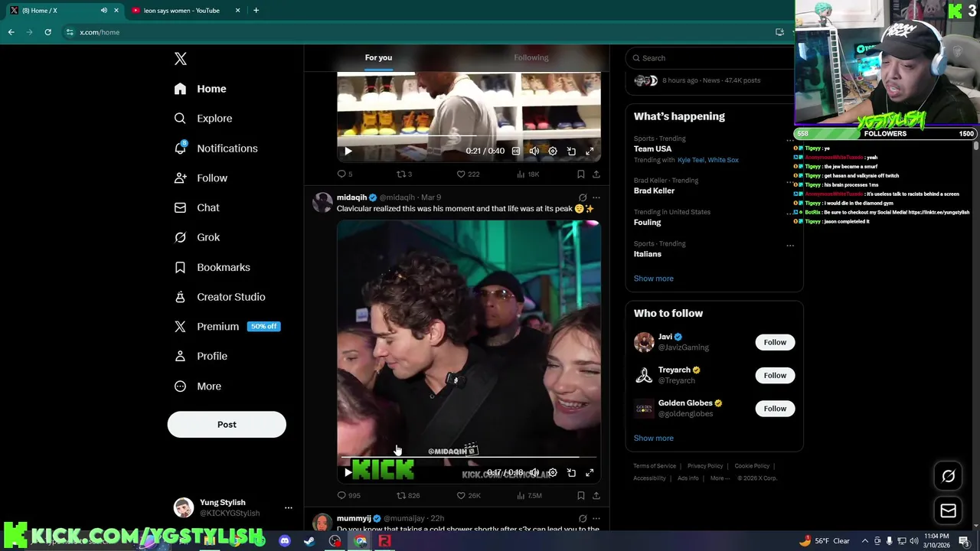Toggle captions on the top video
Viewport: 980px width, 551px height.
tap(516, 152)
